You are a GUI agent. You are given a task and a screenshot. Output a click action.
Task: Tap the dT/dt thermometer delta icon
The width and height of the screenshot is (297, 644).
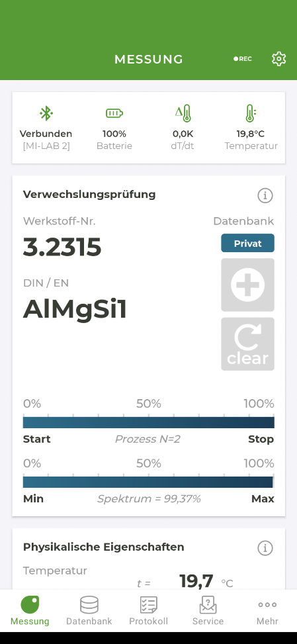[183, 113]
